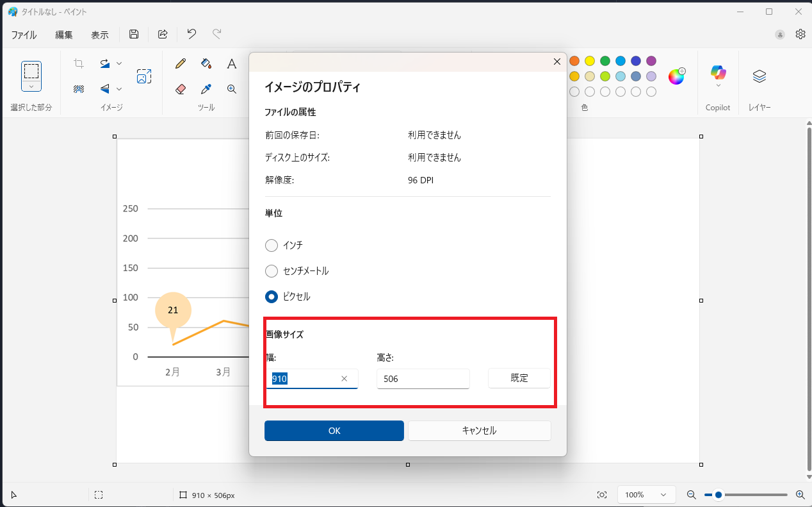Select the センチメートル unit option

[x=272, y=271]
